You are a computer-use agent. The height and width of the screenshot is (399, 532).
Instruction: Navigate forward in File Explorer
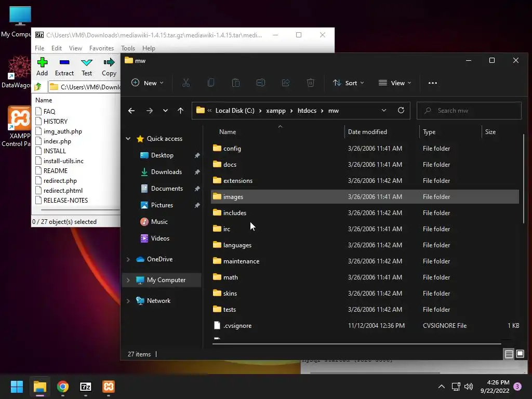click(149, 111)
